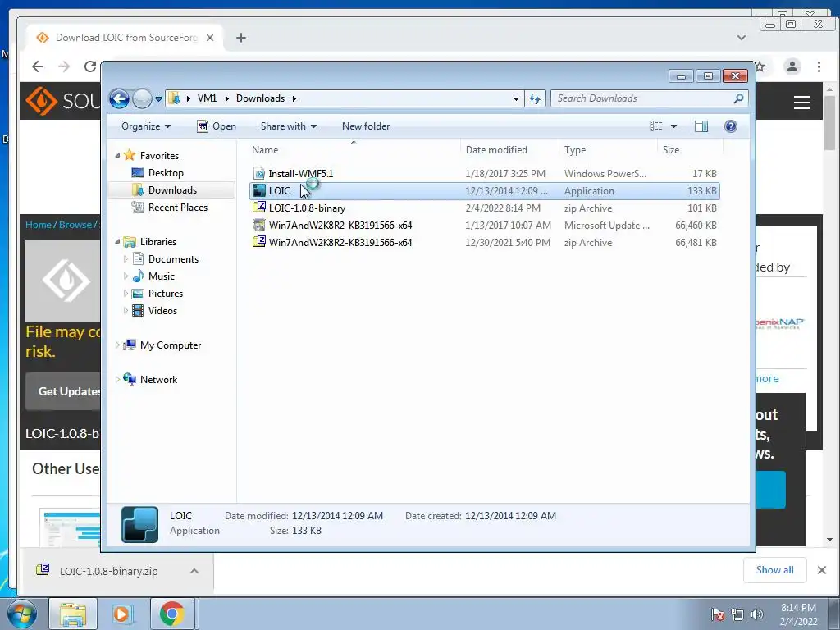Click the Chrome profile avatar icon
840x630 pixels.
[x=792, y=66]
